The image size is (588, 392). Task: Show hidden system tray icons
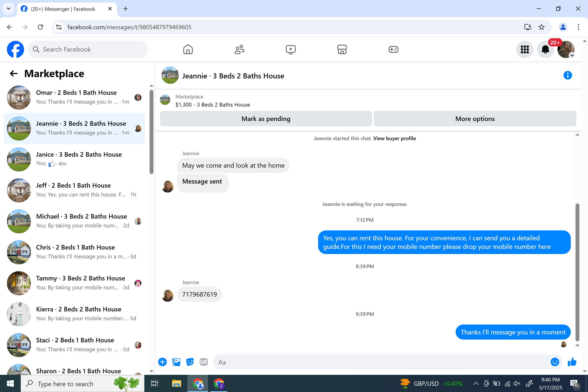tap(476, 383)
